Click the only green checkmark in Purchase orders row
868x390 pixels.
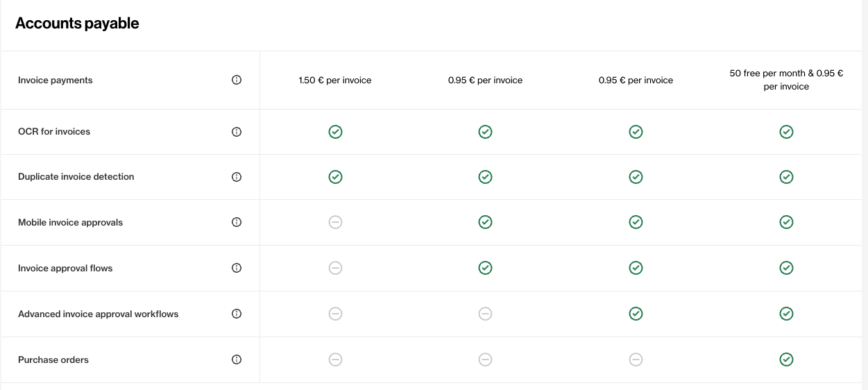pos(786,359)
